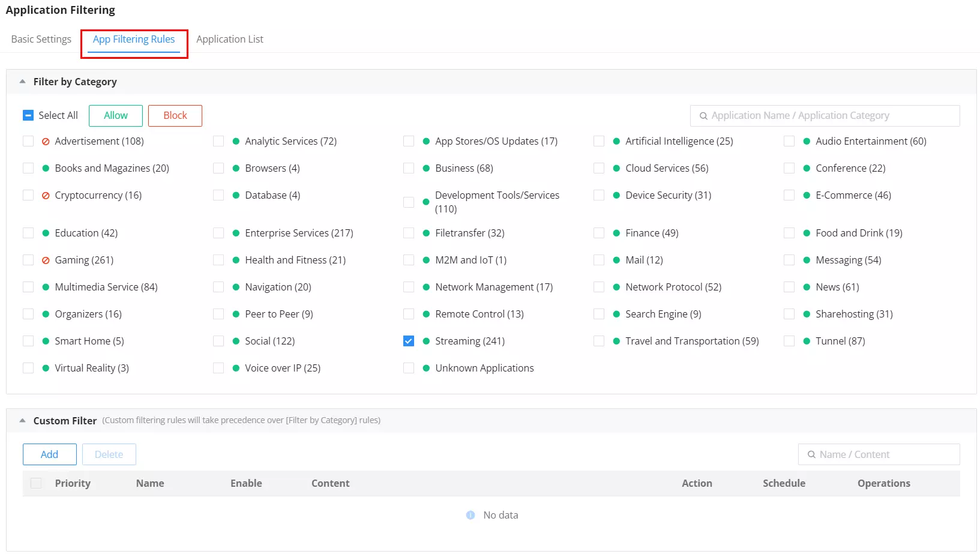The width and height of the screenshot is (980, 554).
Task: Click green status dot beside Mail
Action: pyautogui.click(x=616, y=260)
